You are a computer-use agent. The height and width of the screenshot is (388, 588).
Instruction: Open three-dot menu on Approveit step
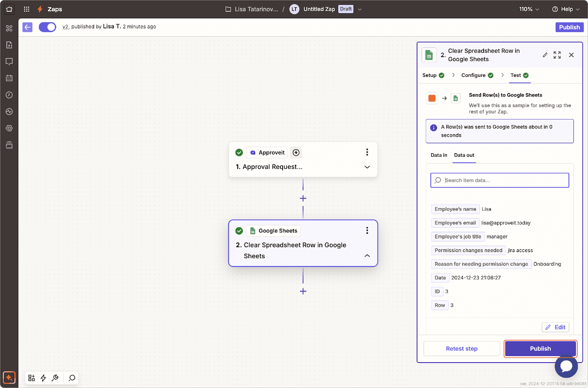click(x=367, y=152)
